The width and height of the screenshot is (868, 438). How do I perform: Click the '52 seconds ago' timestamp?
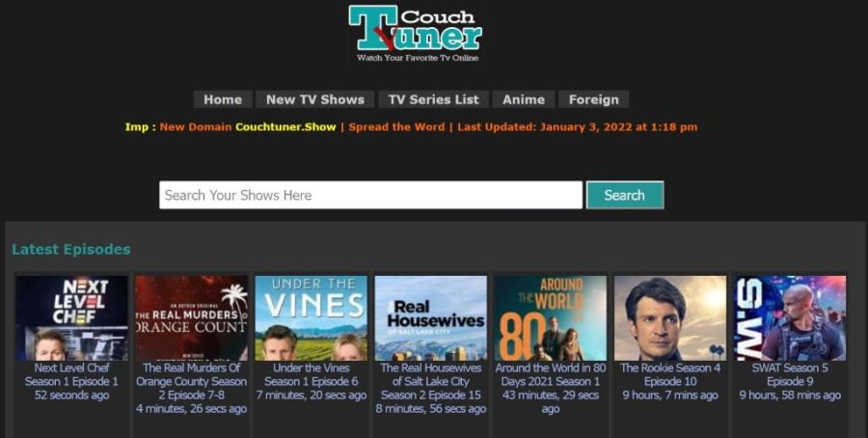tap(71, 395)
